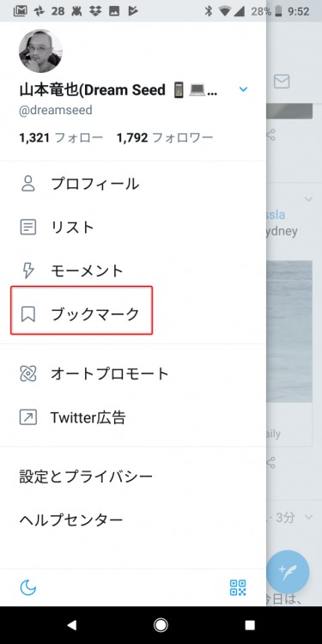The width and height of the screenshot is (322, 644).
Task: Toggle night mode with moon icon
Action: 28,587
